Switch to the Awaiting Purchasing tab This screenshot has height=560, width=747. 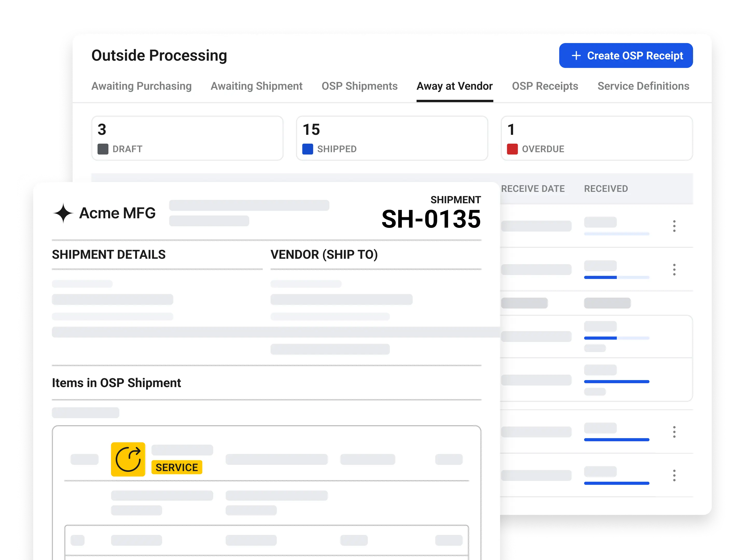142,86
